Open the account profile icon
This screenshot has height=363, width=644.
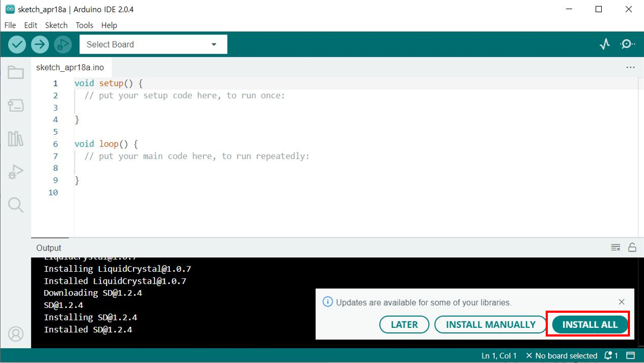[x=16, y=334]
